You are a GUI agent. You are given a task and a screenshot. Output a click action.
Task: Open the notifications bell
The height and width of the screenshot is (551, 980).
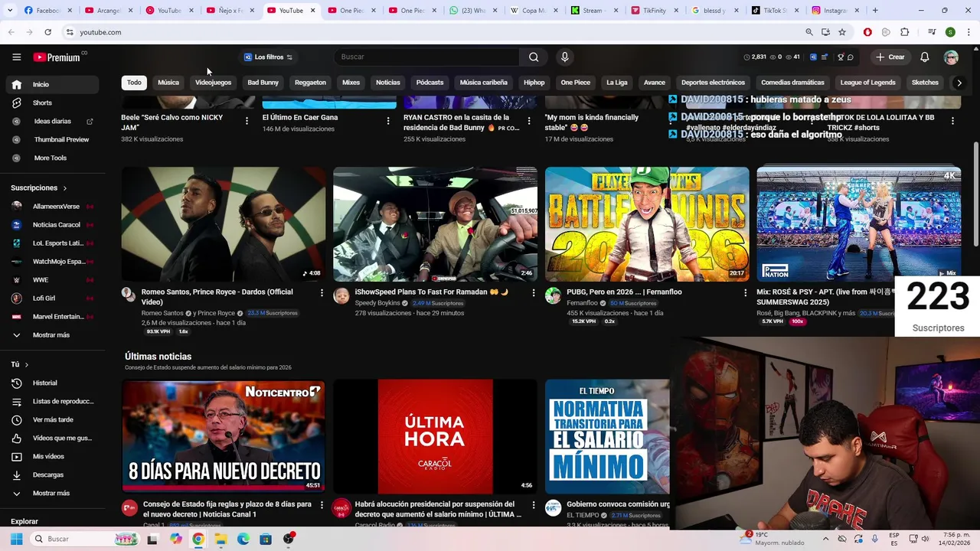[925, 57]
